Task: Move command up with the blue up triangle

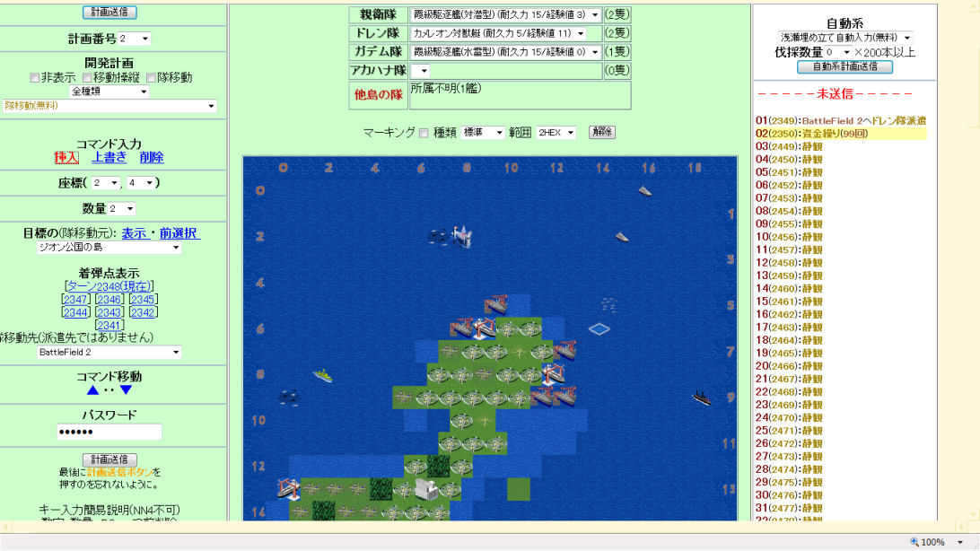Action: pos(92,389)
